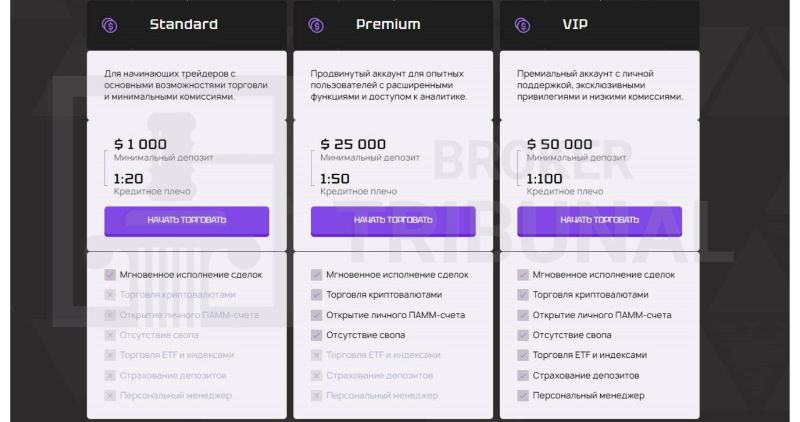The width and height of the screenshot is (800, 422).
Task: Click the coin icon beside Premium
Action: click(316, 25)
